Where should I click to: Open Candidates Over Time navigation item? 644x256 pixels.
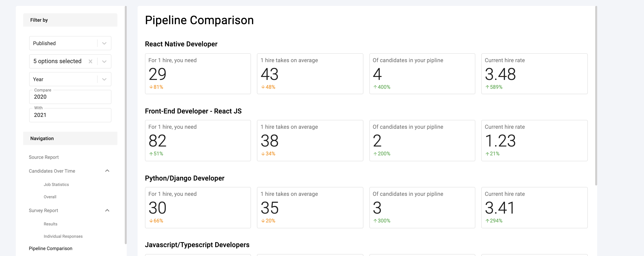coord(52,171)
